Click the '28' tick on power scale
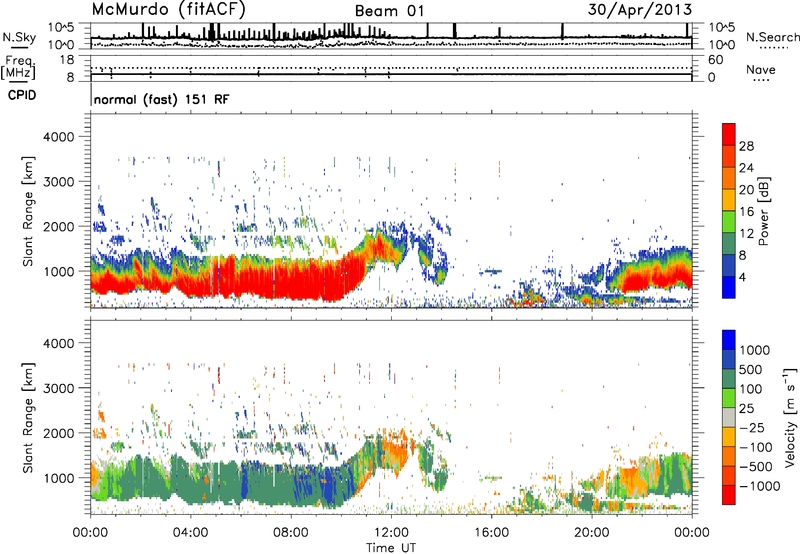800x554 pixels. (746, 146)
